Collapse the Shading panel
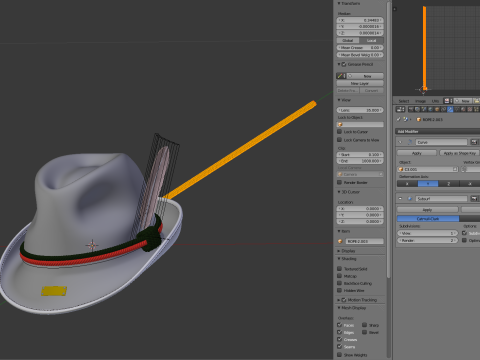The width and height of the screenshot is (480, 360). pos(339,259)
